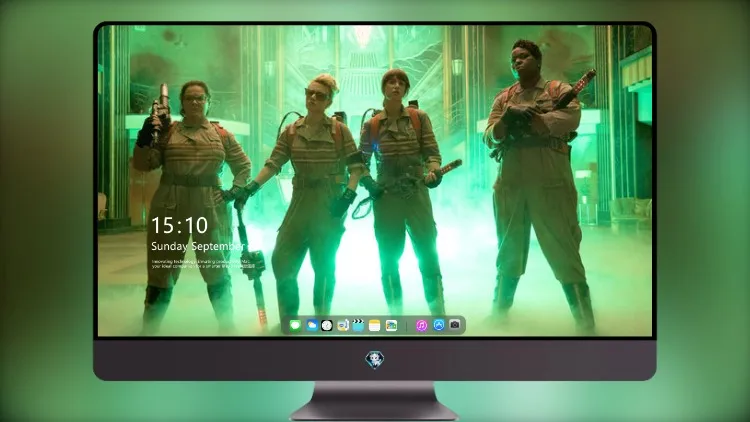Open the Weather app in dock
The height and width of the screenshot is (422, 750).
click(x=311, y=326)
